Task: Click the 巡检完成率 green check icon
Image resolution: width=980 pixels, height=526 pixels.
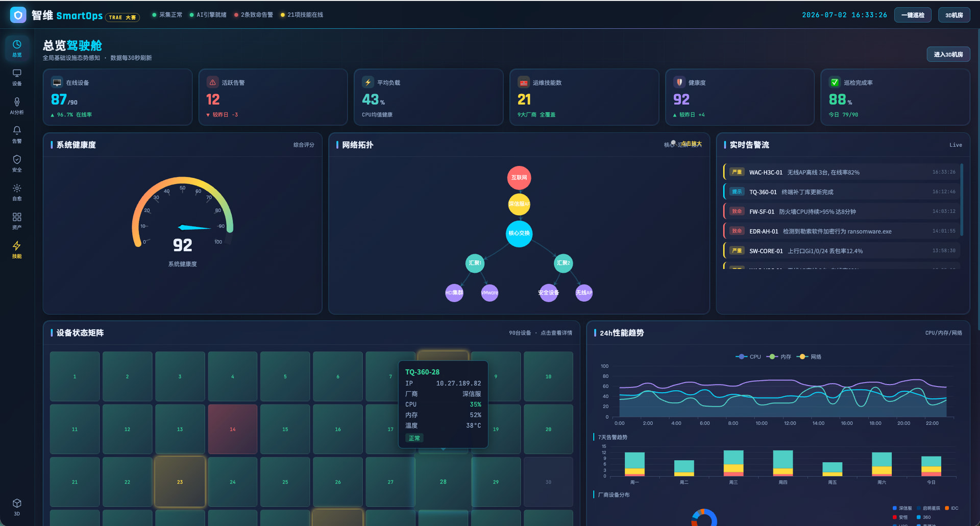Action: (835, 82)
